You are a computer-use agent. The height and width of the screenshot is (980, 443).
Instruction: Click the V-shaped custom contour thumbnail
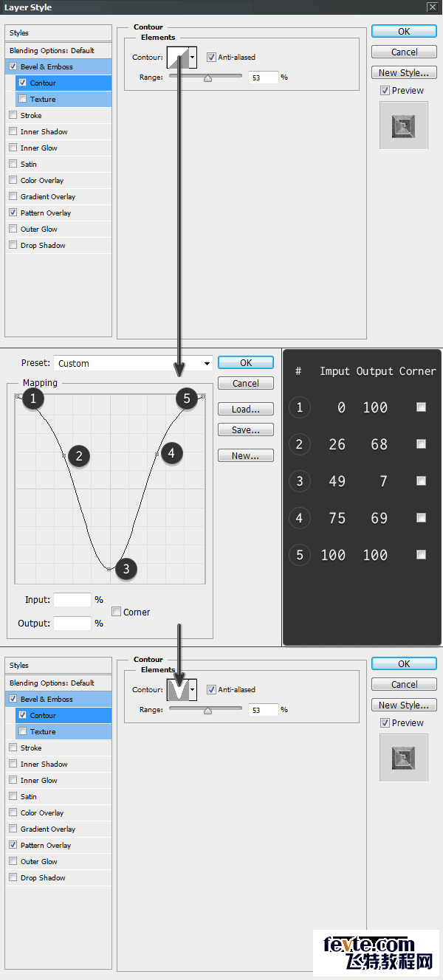point(177,689)
